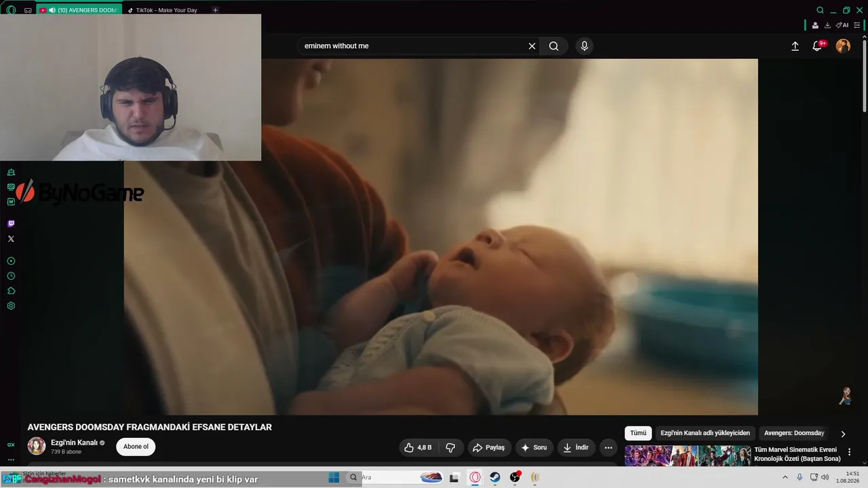
Task: Select the Ezgi'nin Kanalı adlı yükleyiciden chip
Action: coord(705,433)
